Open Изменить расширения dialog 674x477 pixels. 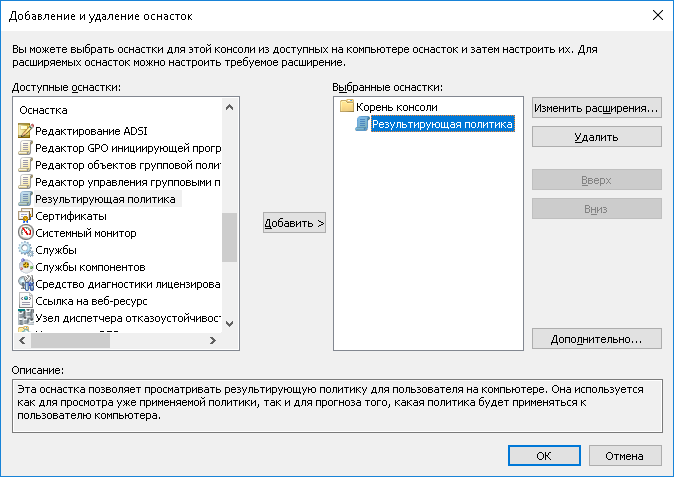596,108
